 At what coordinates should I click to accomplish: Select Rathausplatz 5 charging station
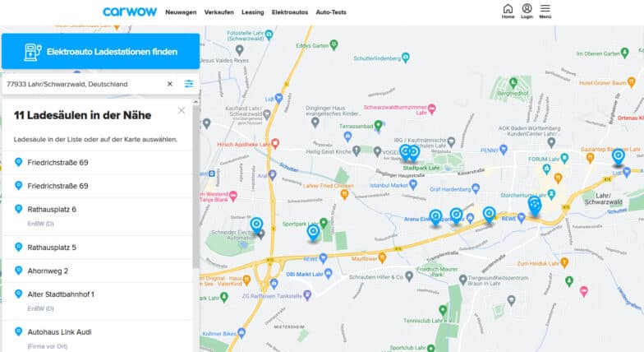97,247
